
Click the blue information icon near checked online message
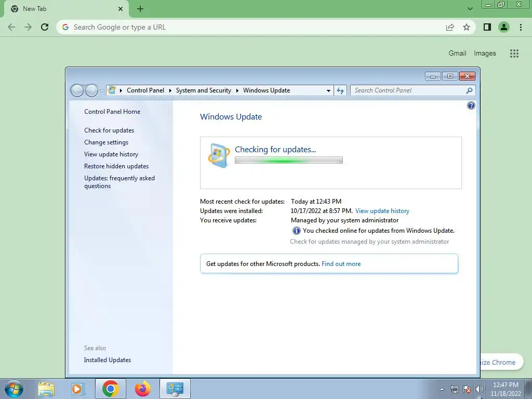click(296, 231)
